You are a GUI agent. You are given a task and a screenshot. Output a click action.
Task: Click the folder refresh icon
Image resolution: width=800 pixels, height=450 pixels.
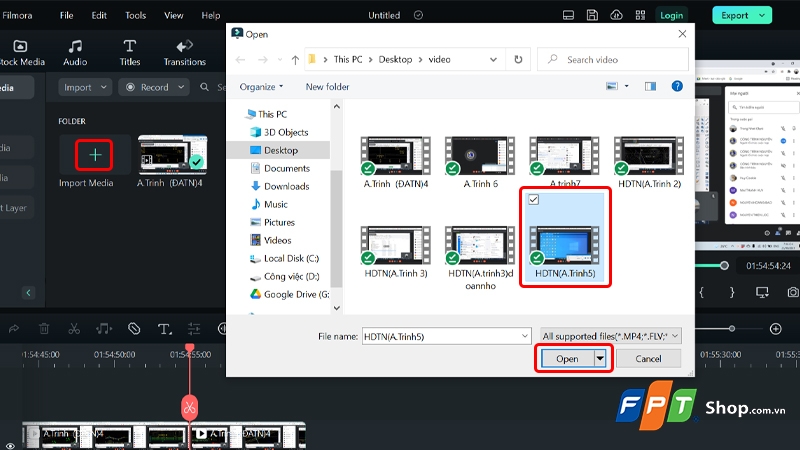click(518, 60)
